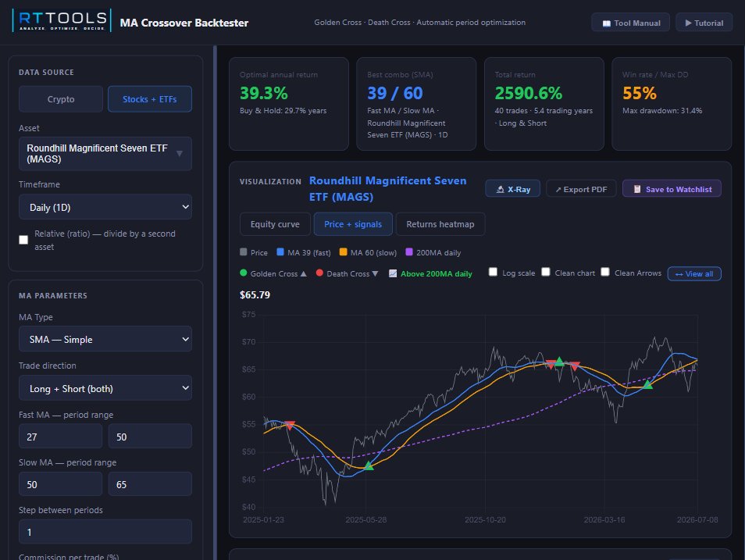Click the View all button

click(x=694, y=274)
